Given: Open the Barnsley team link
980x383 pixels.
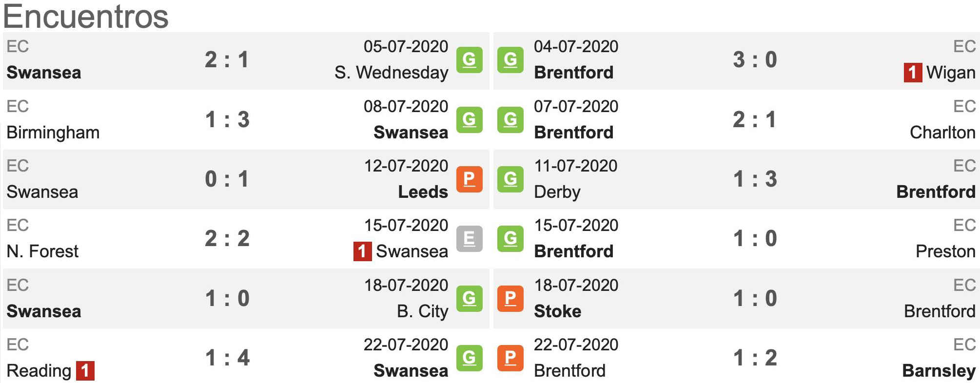Looking at the screenshot, I should tap(939, 371).
